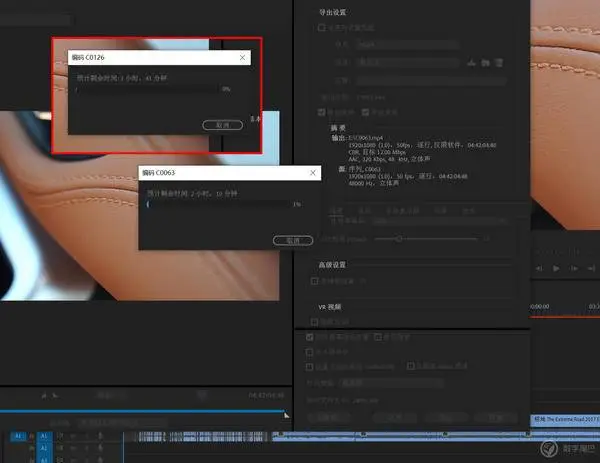Click the import preset icon in export settings
The image size is (600, 463).
[x=485, y=62]
